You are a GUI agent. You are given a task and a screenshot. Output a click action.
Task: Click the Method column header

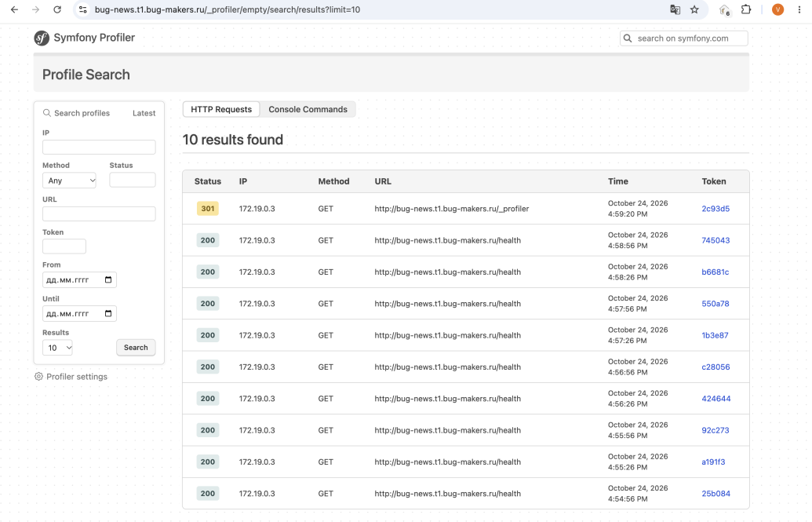point(333,181)
